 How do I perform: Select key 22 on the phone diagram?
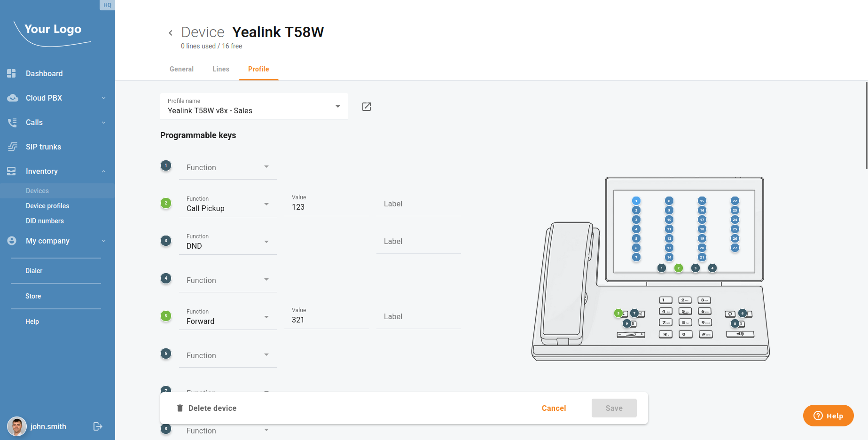pyautogui.click(x=735, y=201)
